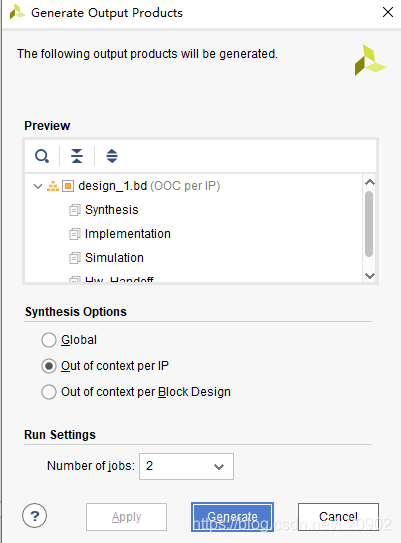Screen dimensions: 401x543
Task: Click the Simulation file icon
Action: pyautogui.click(x=74, y=258)
